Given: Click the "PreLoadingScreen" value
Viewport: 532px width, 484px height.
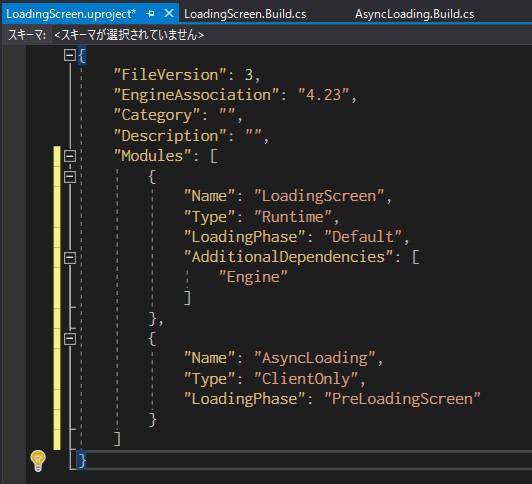Looking at the screenshot, I should [x=402, y=399].
